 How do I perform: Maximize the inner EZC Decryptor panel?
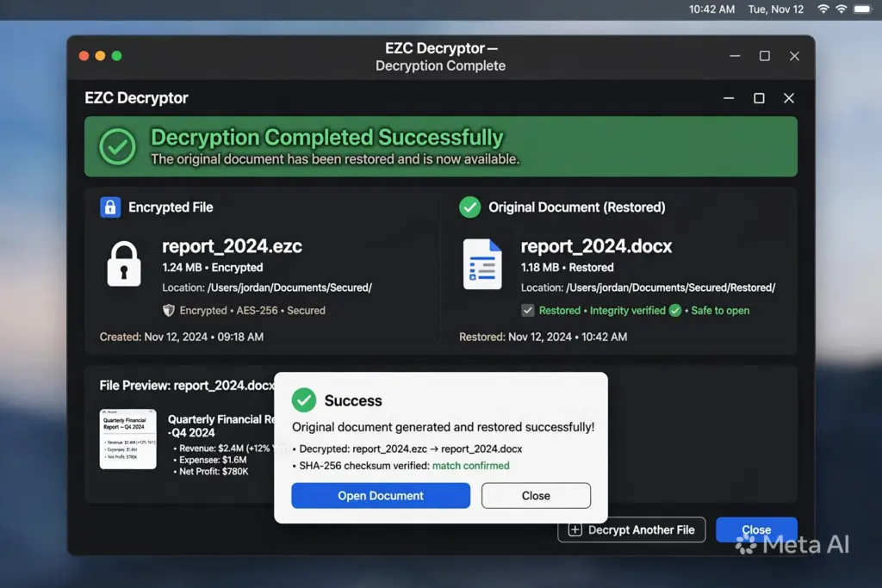[x=759, y=98]
